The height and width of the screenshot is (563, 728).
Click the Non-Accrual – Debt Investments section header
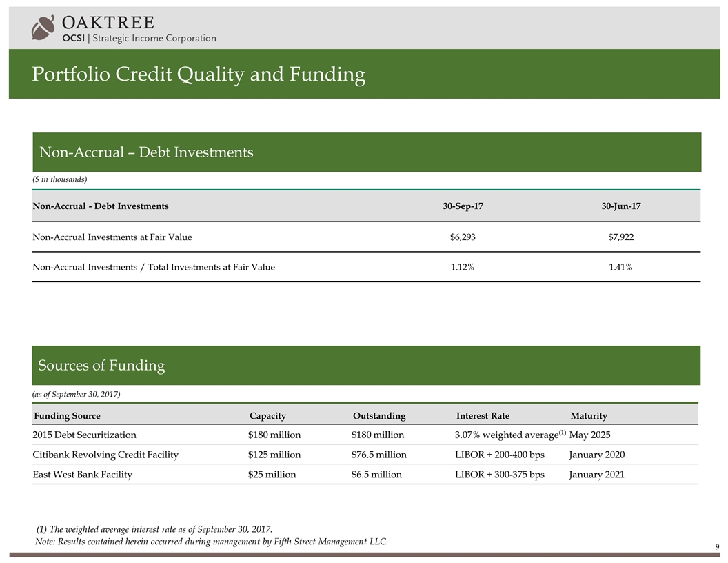(146, 152)
